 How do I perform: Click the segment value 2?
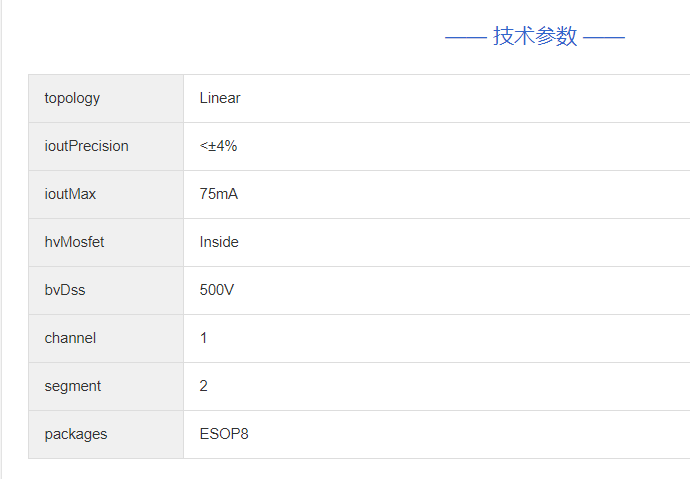click(204, 386)
